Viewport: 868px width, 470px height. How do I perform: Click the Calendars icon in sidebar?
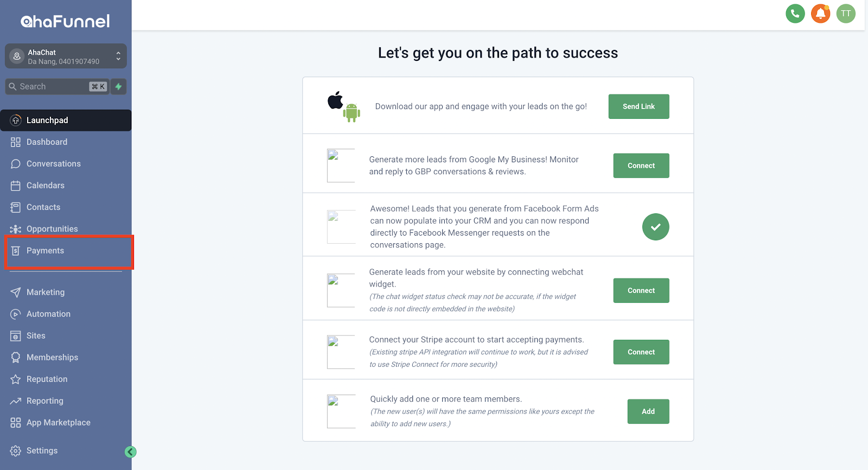tap(16, 186)
